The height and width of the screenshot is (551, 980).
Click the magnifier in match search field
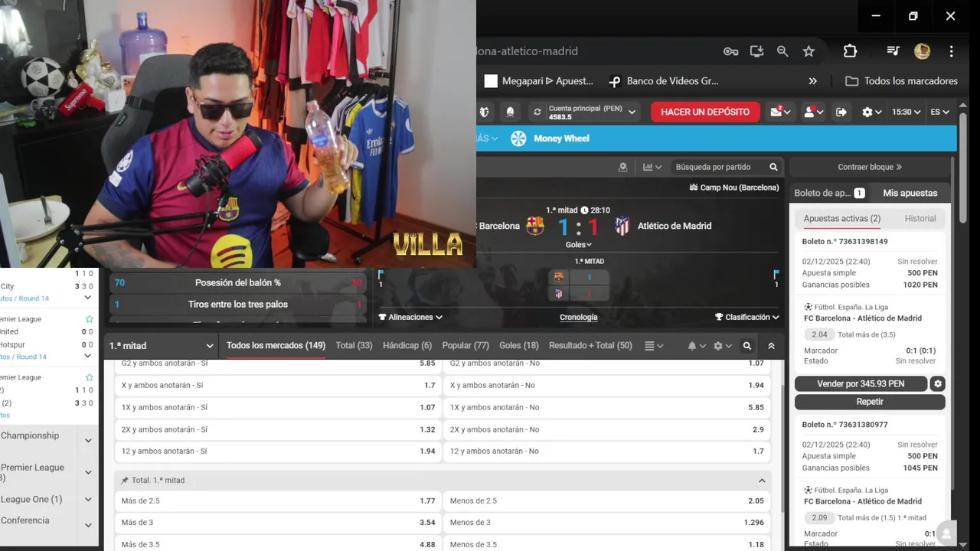(x=773, y=167)
